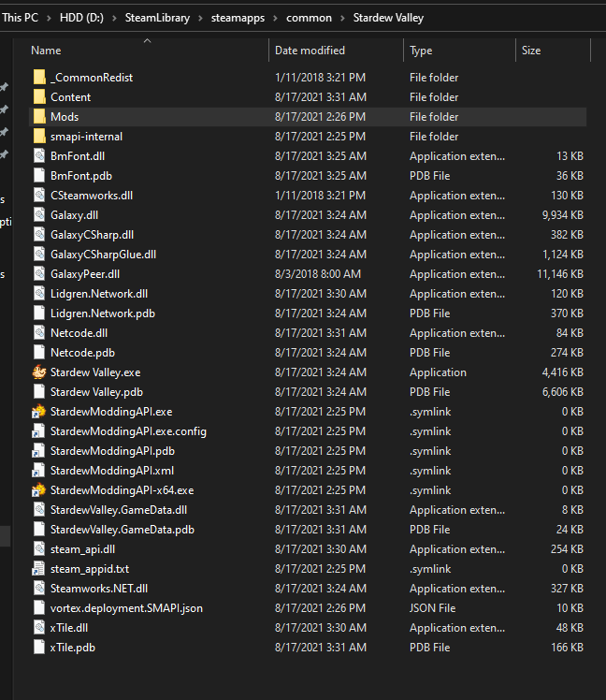Click the steam_appid.txt text file icon

click(x=39, y=568)
